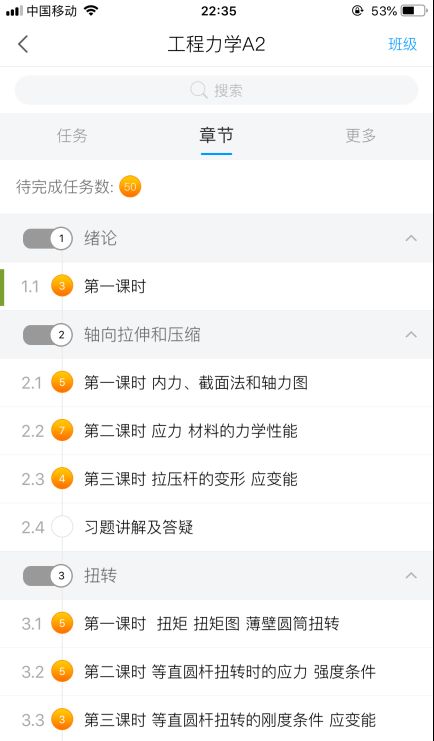This screenshot has width=434, height=741.
Task: Collapse the 扭转 chapter chevron
Action: [x=411, y=575]
